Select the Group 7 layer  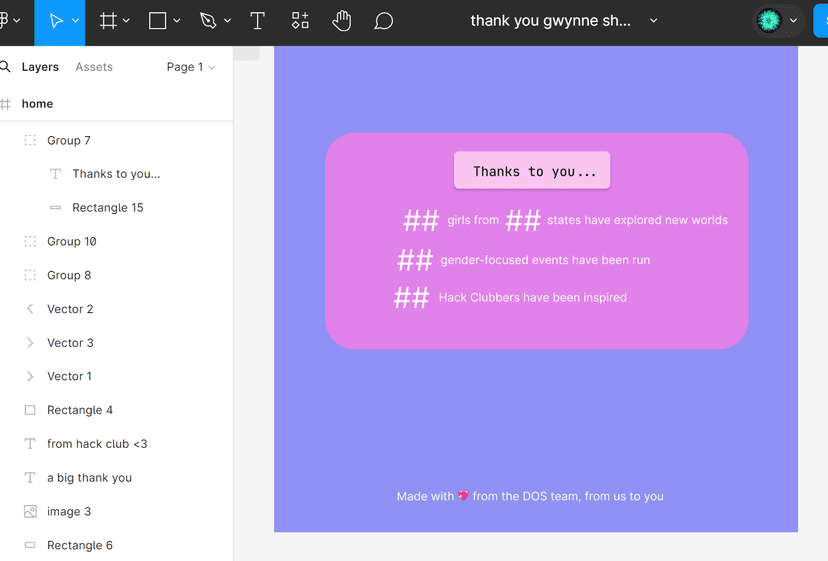(69, 141)
